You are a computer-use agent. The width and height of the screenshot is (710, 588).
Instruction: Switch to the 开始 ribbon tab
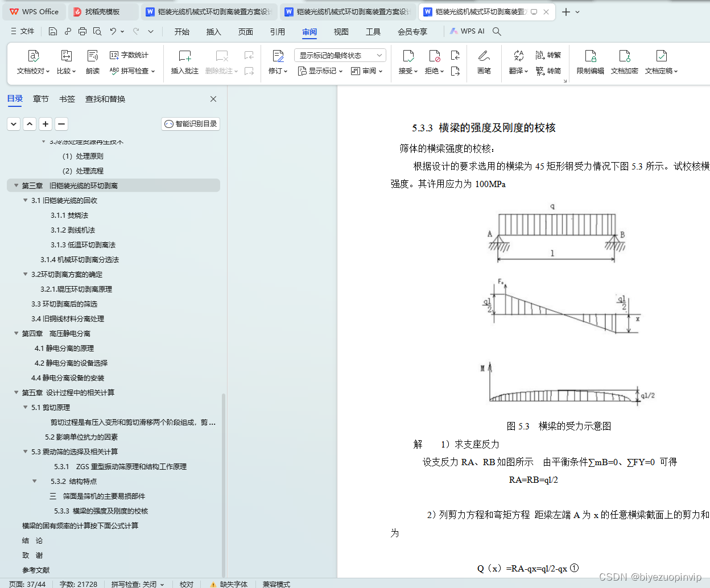coord(182,32)
